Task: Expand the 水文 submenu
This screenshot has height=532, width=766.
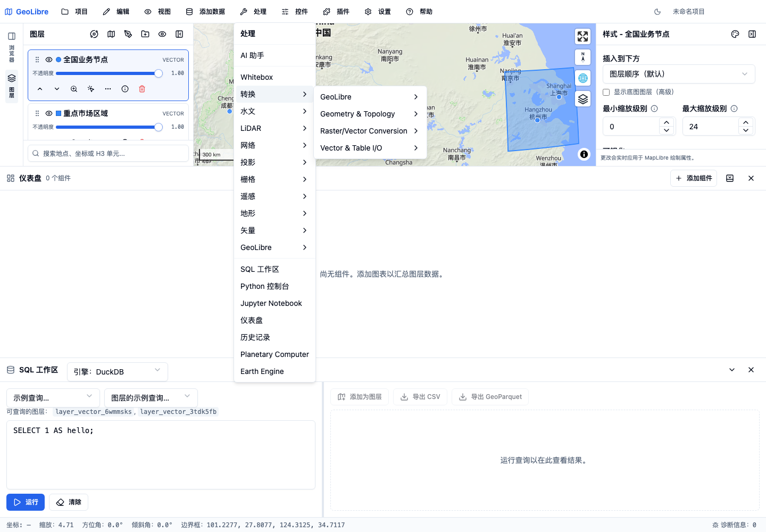Action: click(274, 111)
